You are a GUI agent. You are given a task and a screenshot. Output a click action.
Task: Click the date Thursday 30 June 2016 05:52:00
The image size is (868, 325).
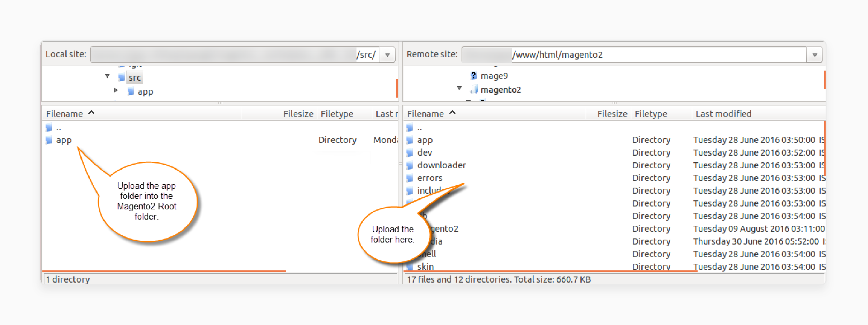[x=756, y=241]
